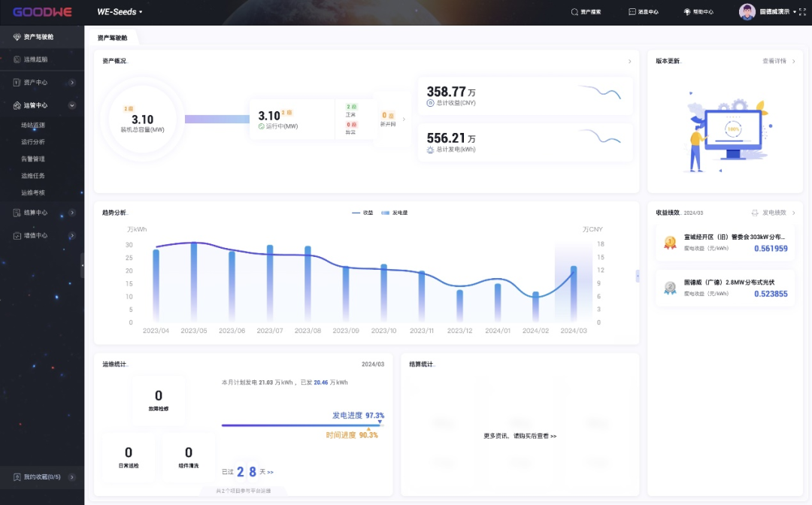Click the 资产搜索 search icon
The image size is (812, 505).
574,12
